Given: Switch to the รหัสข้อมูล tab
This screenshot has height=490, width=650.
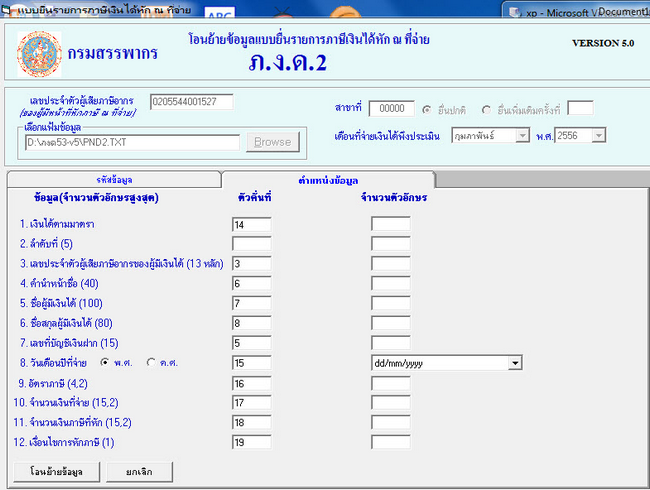Looking at the screenshot, I should (114, 180).
